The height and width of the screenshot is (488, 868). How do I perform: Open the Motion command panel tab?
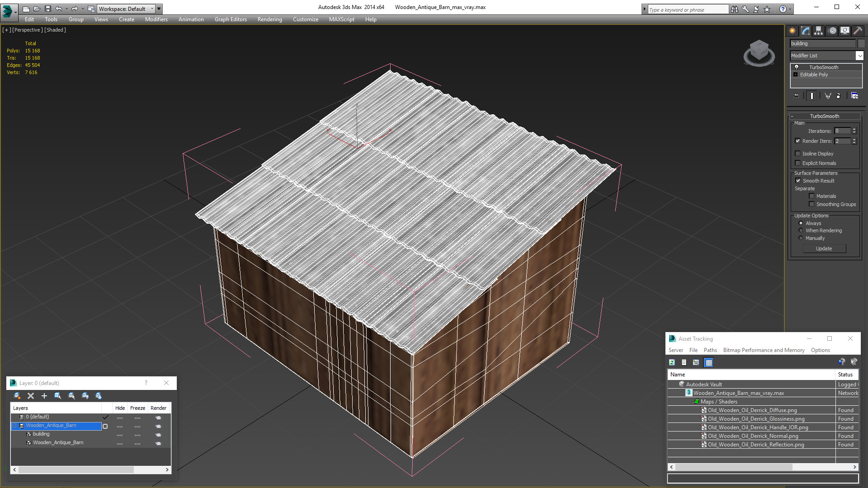(832, 31)
